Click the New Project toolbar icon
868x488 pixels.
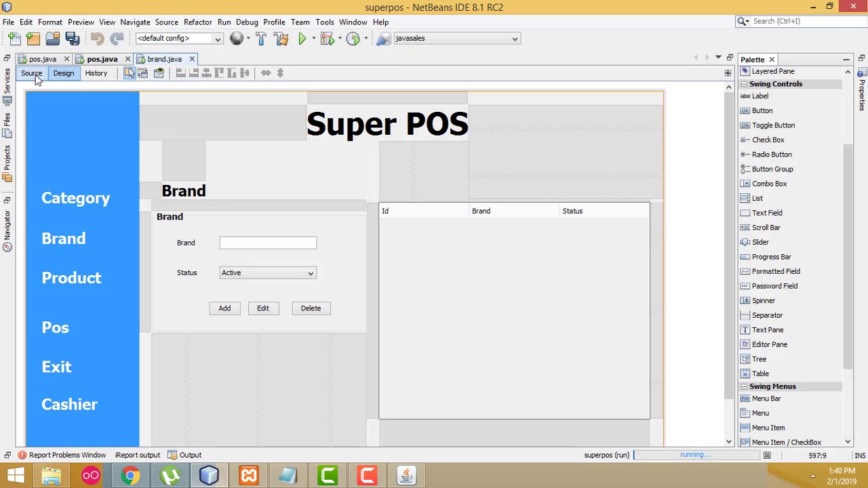(33, 39)
